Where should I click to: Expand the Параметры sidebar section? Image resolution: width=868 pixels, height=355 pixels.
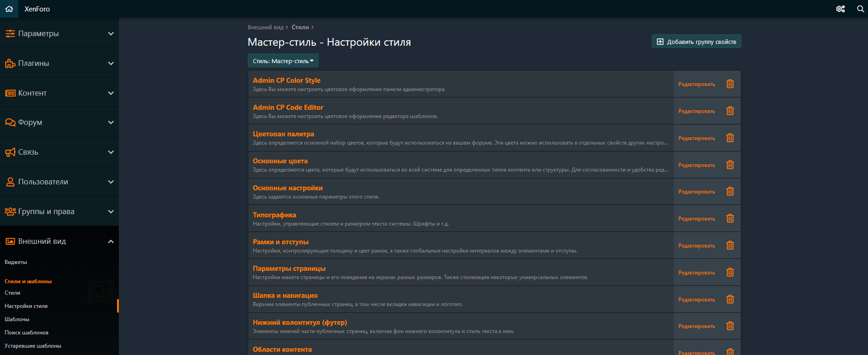(59, 33)
